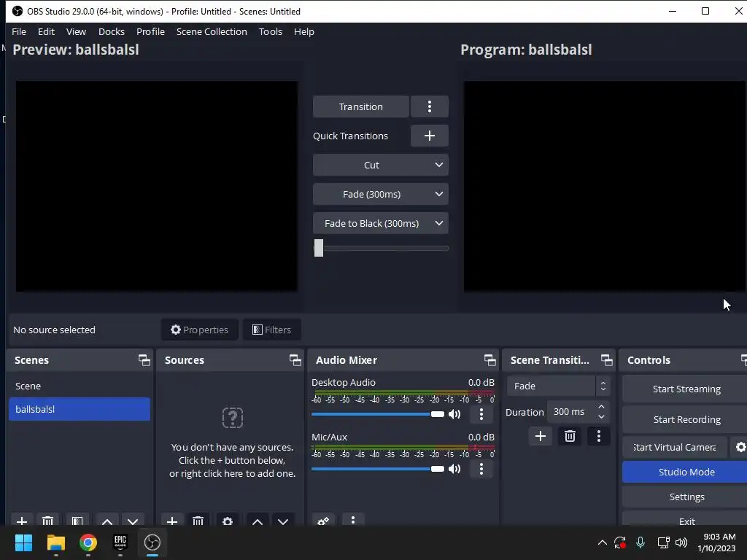
Task: Move selected scene down
Action: [x=133, y=521]
